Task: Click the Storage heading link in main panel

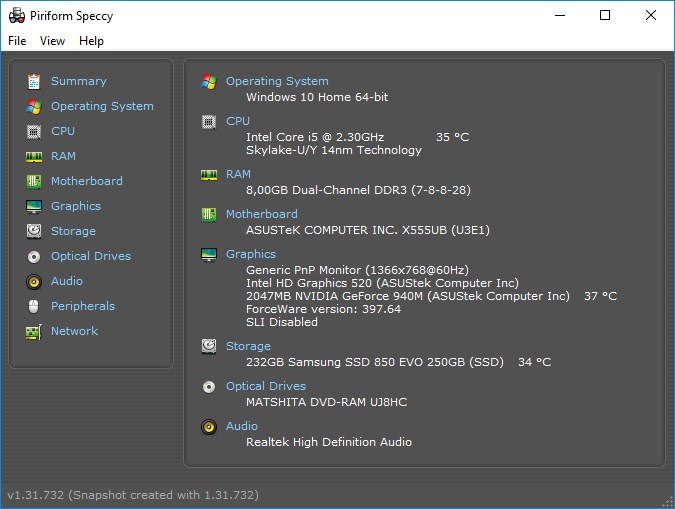Action: pyautogui.click(x=248, y=346)
